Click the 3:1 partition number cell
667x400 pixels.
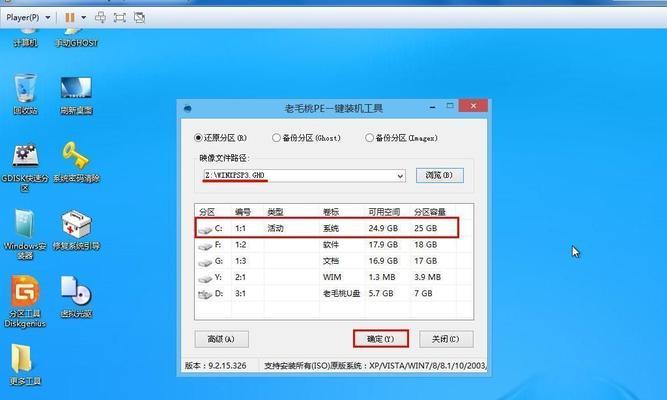240,293
